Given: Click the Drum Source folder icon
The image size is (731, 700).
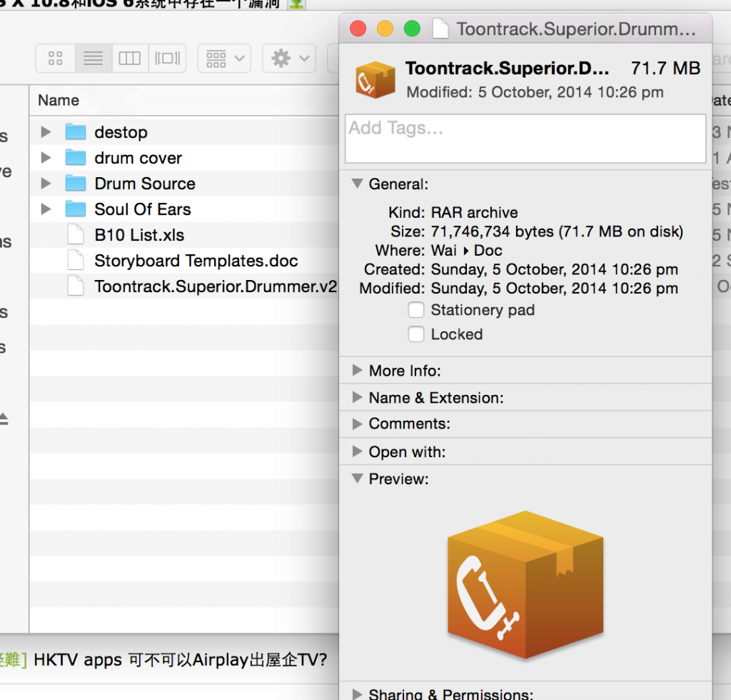Looking at the screenshot, I should (x=76, y=184).
